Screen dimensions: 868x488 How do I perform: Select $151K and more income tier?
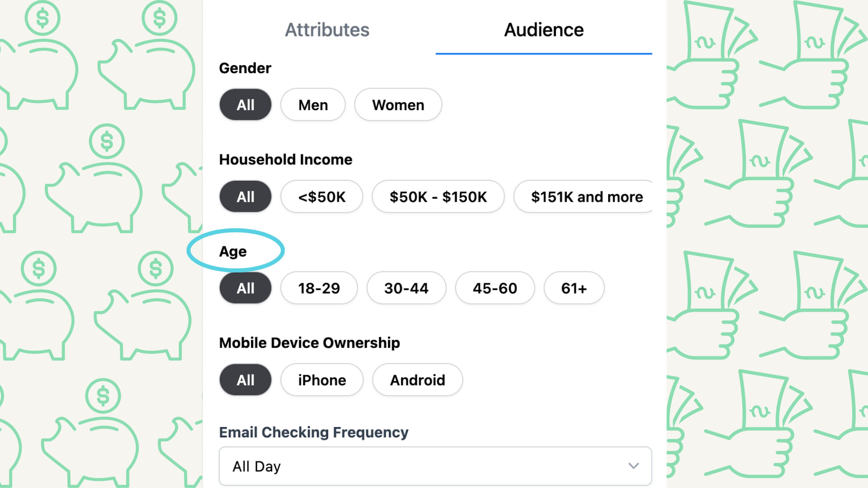point(587,196)
